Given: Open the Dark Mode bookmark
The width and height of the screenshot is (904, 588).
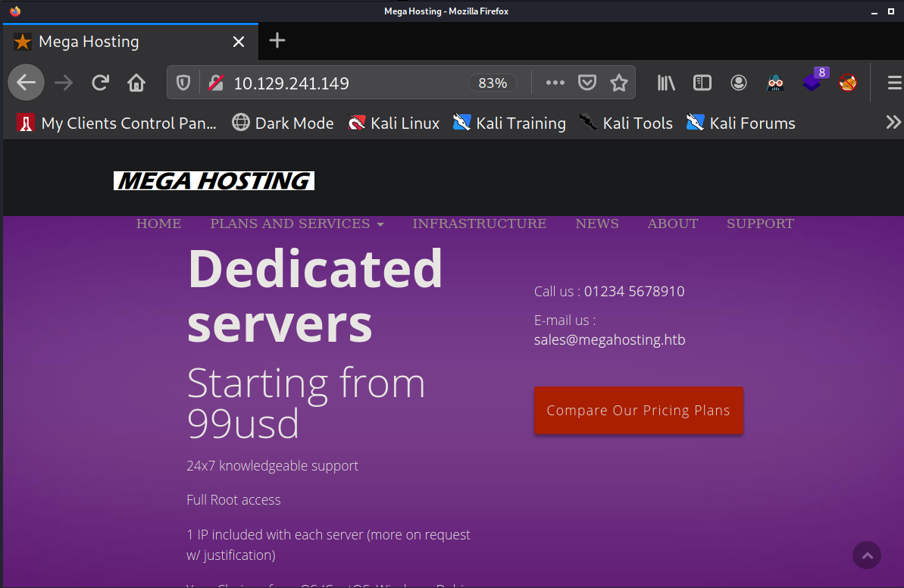Looking at the screenshot, I should tap(283, 123).
